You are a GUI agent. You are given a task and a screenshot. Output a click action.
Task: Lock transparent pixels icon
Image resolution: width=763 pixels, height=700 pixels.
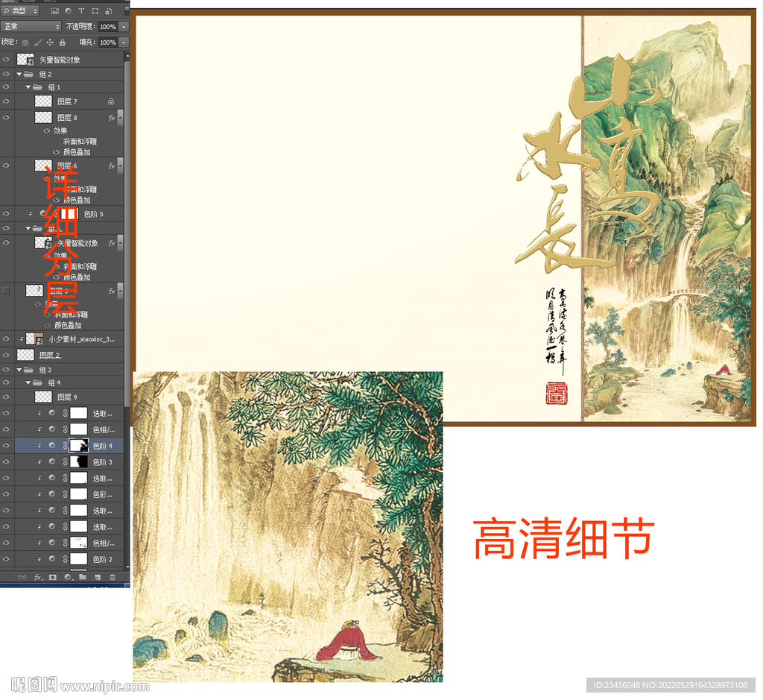click(25, 42)
